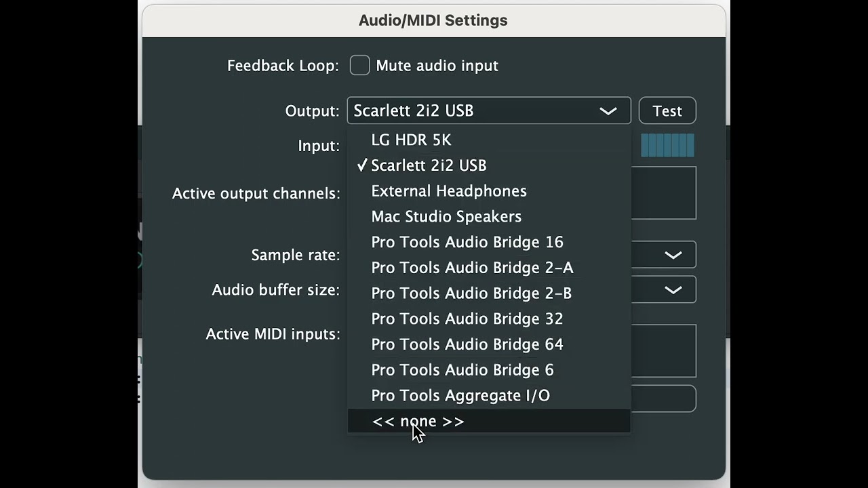Select LG HDR 5K output device
Screen dimensions: 868x488
click(411, 140)
